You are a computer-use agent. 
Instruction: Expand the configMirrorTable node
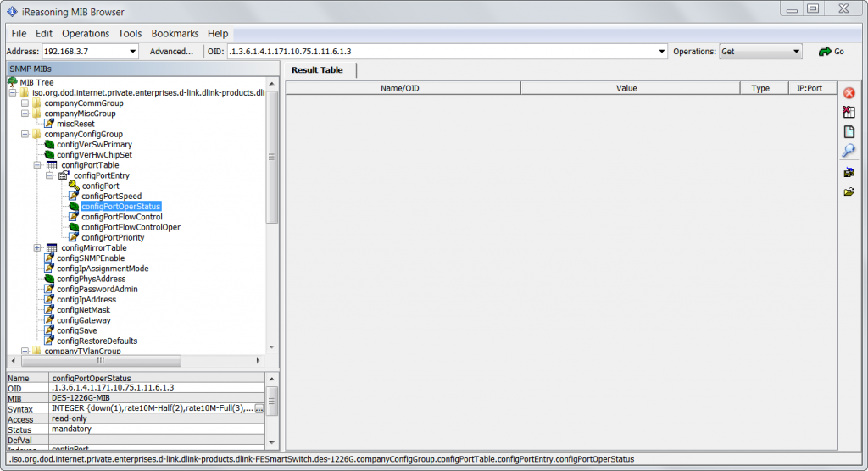[37, 248]
